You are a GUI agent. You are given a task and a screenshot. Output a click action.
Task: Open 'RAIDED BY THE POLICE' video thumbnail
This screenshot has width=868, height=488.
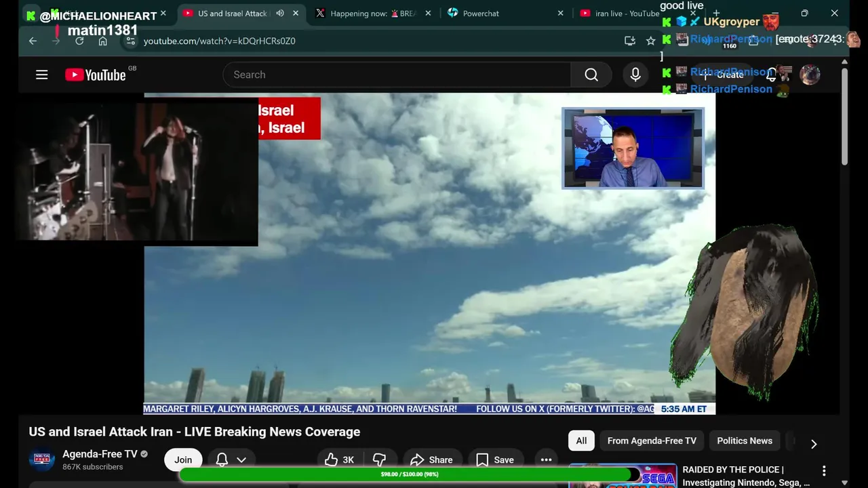click(623, 476)
